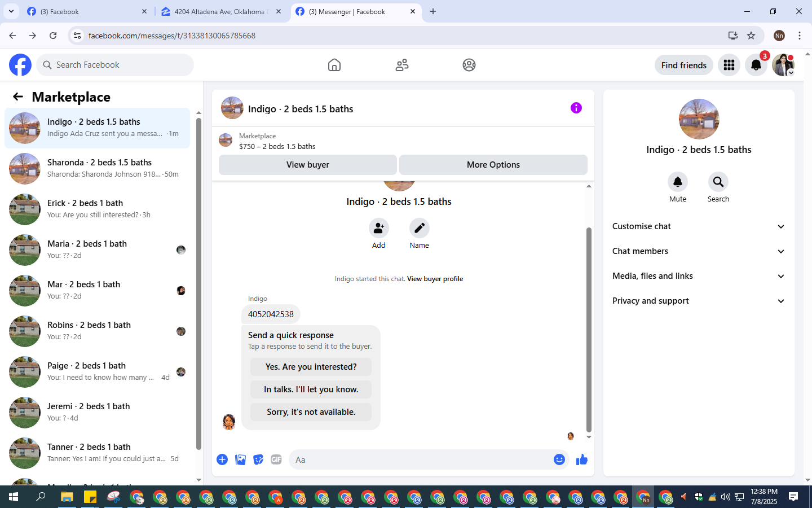The width and height of the screenshot is (812, 508).
Task: Expand Chat members section
Action: (699, 251)
